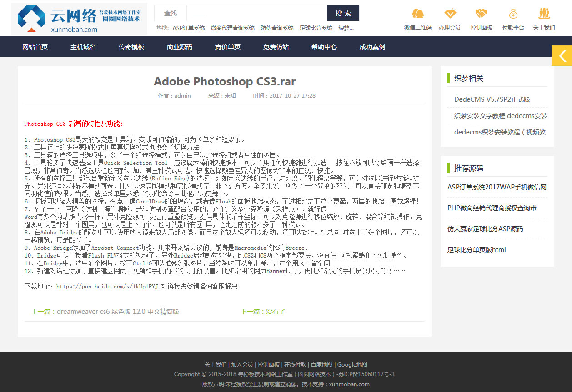This screenshot has height=392, width=572.
Task: Click the red heading Photoshop CS3 新增的特性及功能
Action: 74,124
